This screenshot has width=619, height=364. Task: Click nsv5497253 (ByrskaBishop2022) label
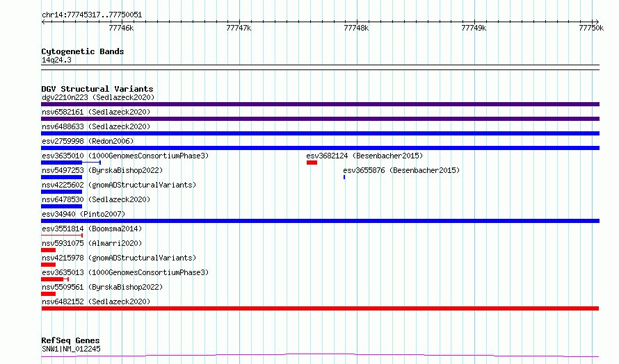coord(102,170)
